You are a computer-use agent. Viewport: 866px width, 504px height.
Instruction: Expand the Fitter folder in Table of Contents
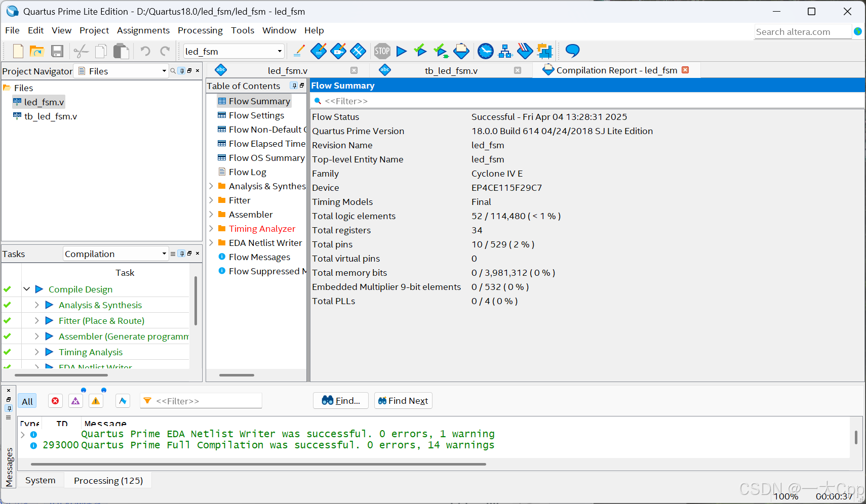point(211,200)
